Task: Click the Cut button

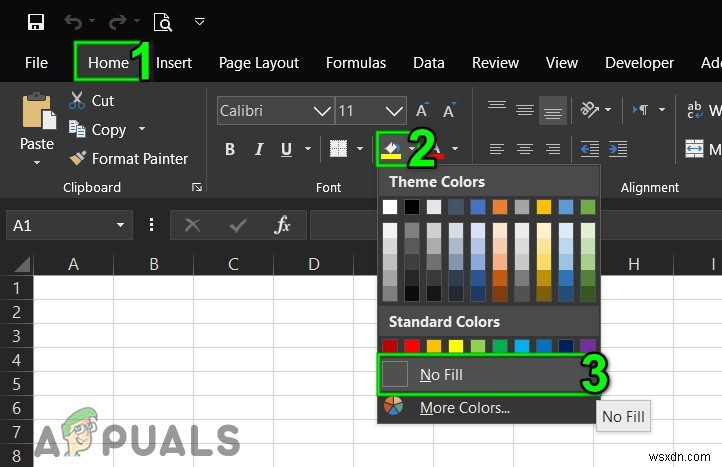Action: coord(92,100)
